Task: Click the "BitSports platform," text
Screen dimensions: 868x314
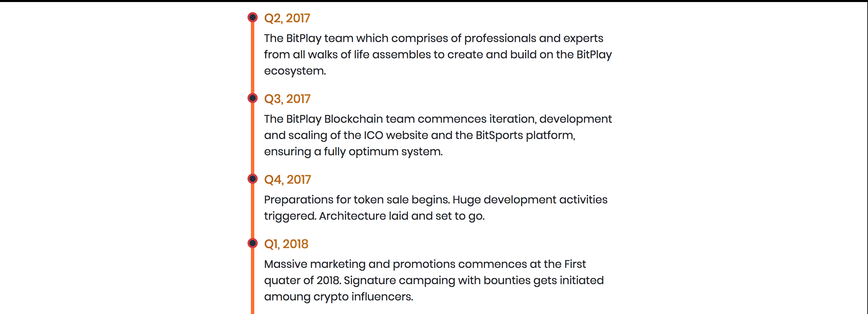Action: [x=526, y=136]
